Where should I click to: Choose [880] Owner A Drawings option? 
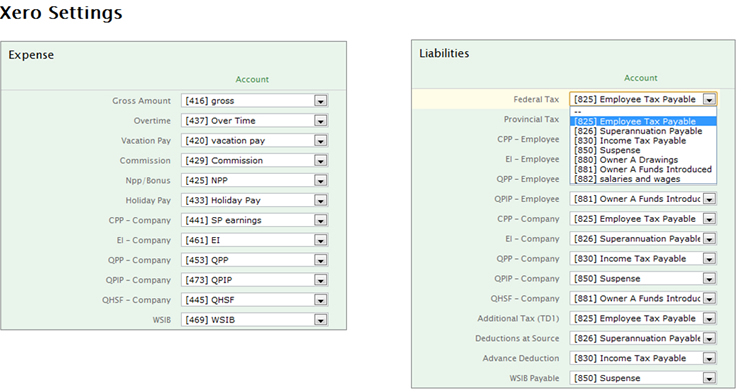click(x=643, y=160)
